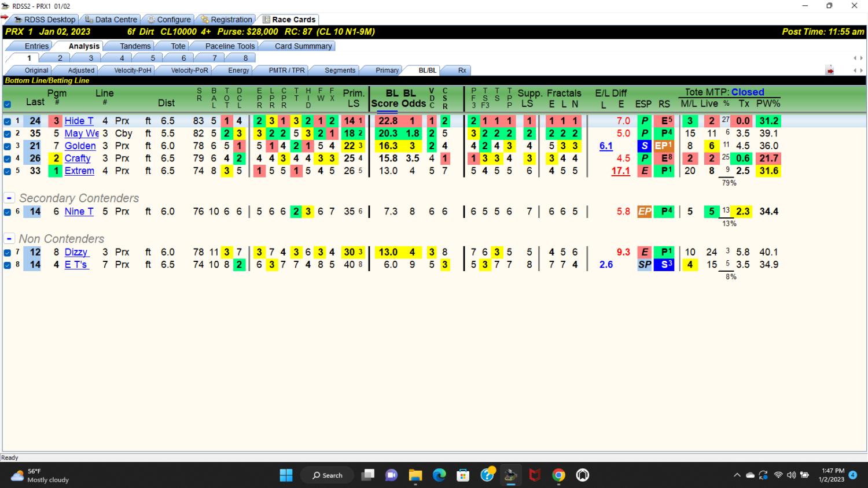
Task: Open Crafty horse link
Action: click(78, 158)
